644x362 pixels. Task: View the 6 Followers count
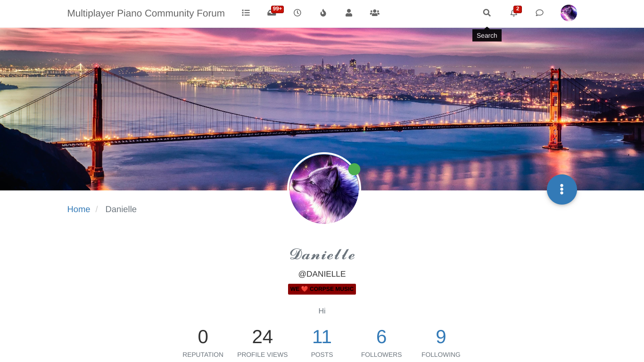(x=381, y=337)
